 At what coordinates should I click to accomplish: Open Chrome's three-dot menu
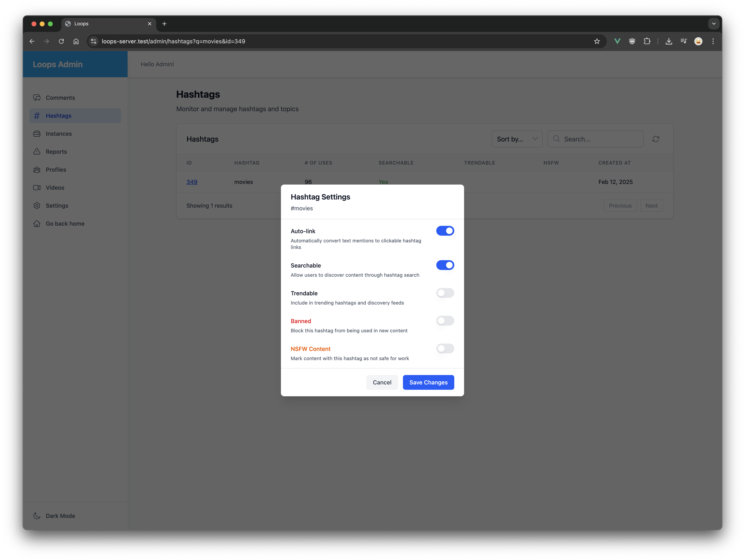(x=713, y=41)
